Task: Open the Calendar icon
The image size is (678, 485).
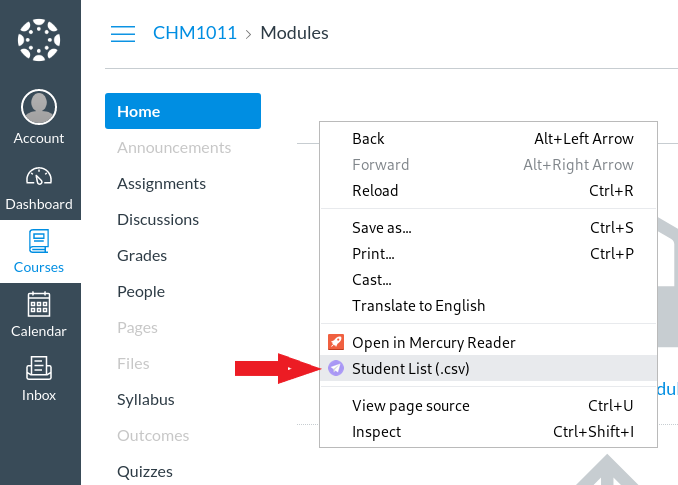Action: click(x=39, y=304)
